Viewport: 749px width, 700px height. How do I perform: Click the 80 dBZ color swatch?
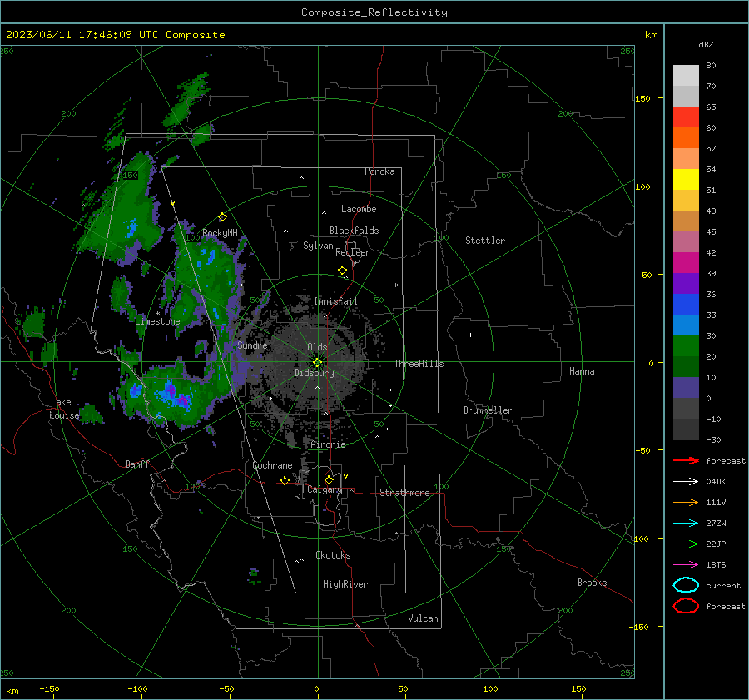(686, 76)
